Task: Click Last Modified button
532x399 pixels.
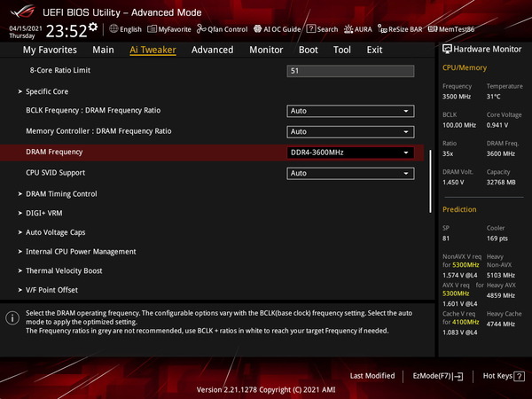Action: [372, 376]
